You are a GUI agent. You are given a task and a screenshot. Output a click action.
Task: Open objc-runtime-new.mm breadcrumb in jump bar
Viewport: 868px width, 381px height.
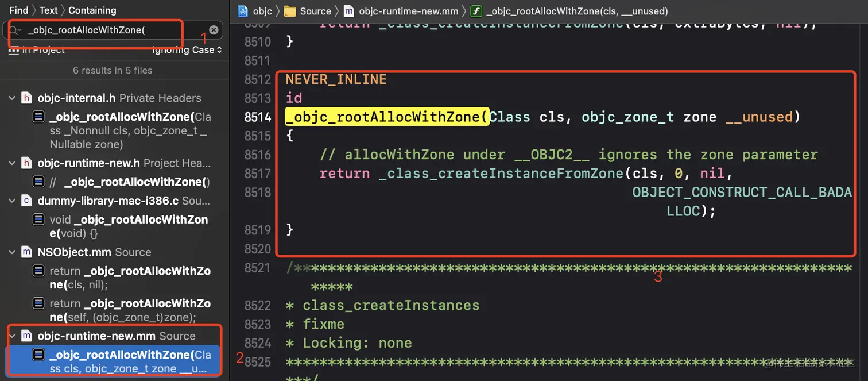coord(408,11)
